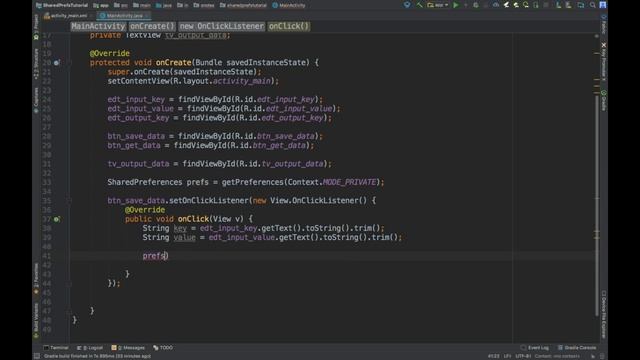Click the Make Project hammer icon
This screenshot has height=360, width=640.
[x=419, y=5]
